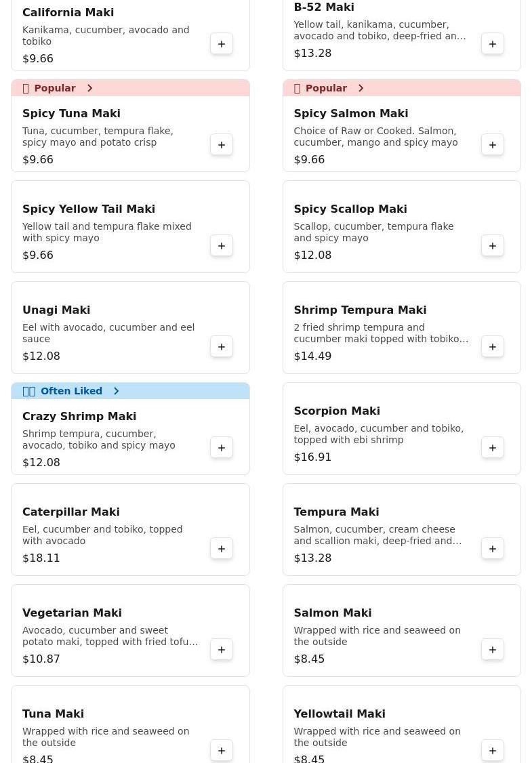Click plus for Spicy Yellow Tail Maki

[222, 246]
